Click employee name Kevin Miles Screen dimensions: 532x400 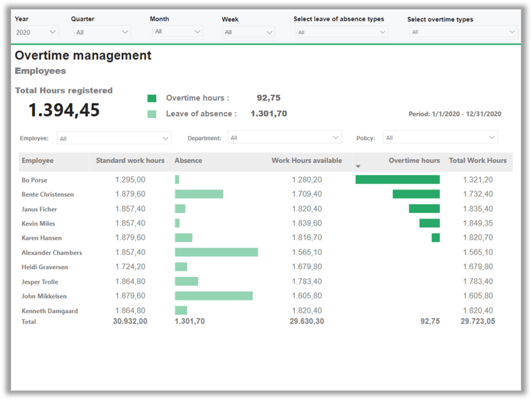coord(38,224)
